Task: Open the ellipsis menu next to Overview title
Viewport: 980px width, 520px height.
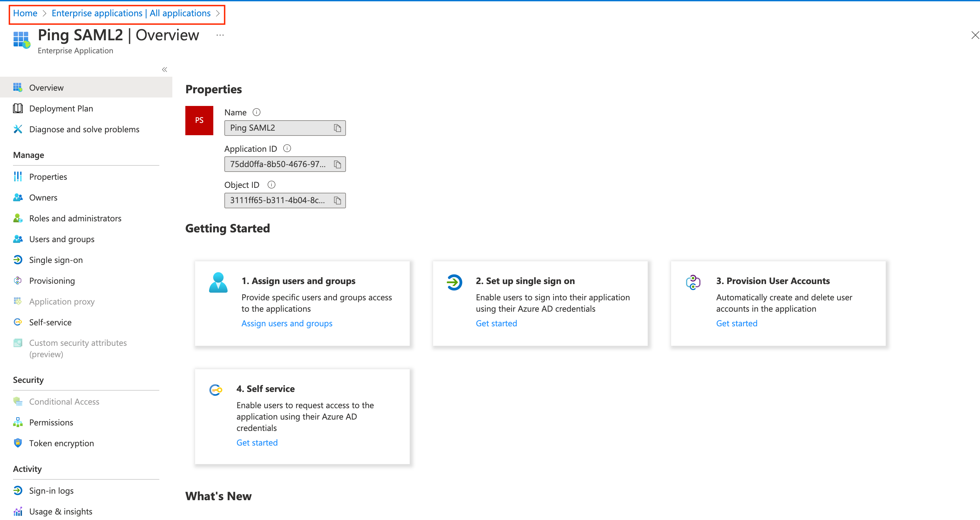Action: tap(219, 35)
